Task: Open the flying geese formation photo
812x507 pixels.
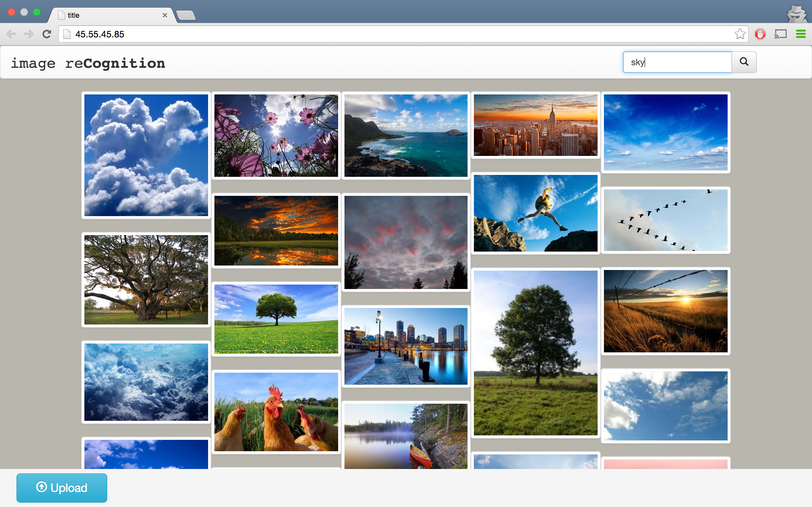Action: (665, 220)
